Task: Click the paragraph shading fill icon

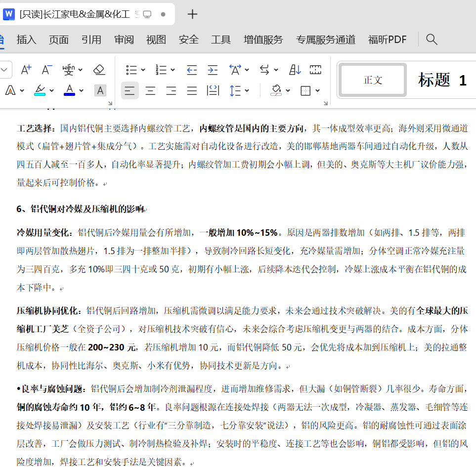Action: 276,90
